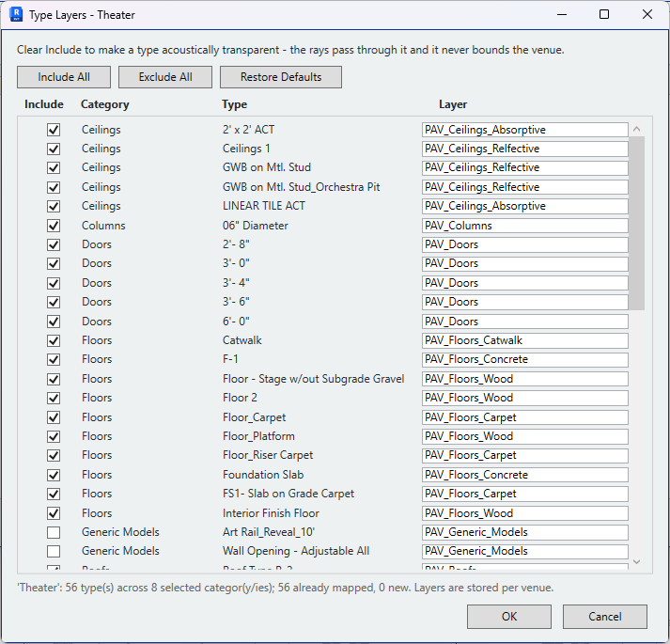Screen dimensions: 670x644
Task: Maximize the Type Layers window
Action: 604,14
